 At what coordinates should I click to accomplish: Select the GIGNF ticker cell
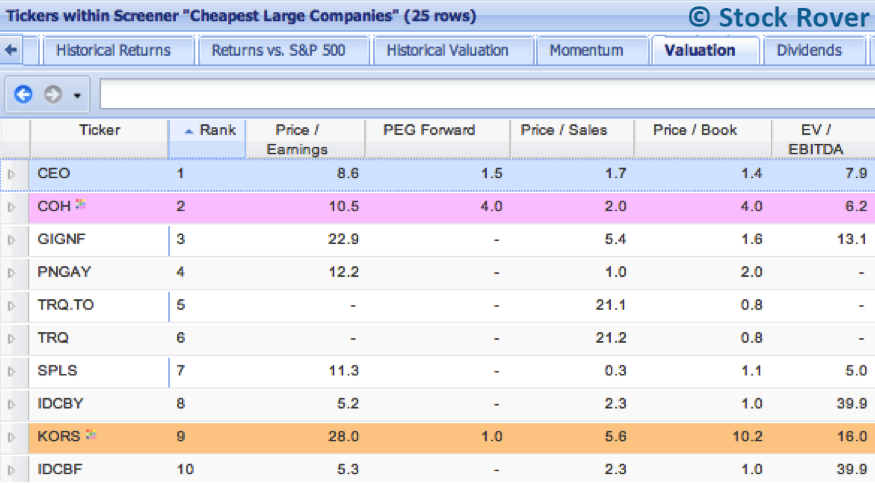pos(99,239)
